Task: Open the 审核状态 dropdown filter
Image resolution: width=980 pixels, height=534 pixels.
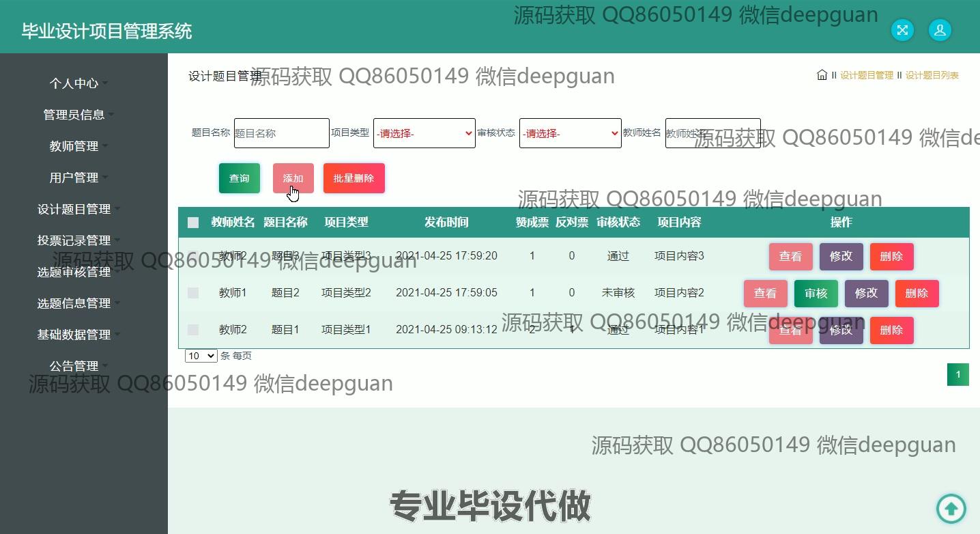Action: (x=571, y=133)
